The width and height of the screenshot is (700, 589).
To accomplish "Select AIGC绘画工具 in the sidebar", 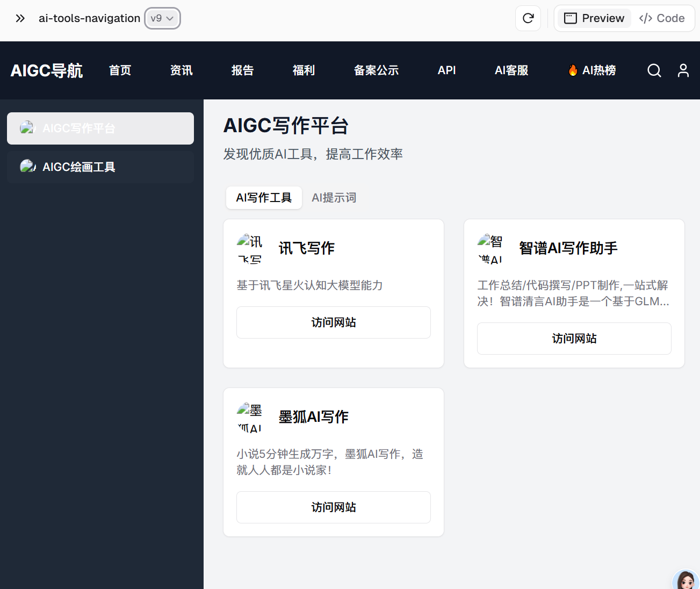I will [x=100, y=167].
